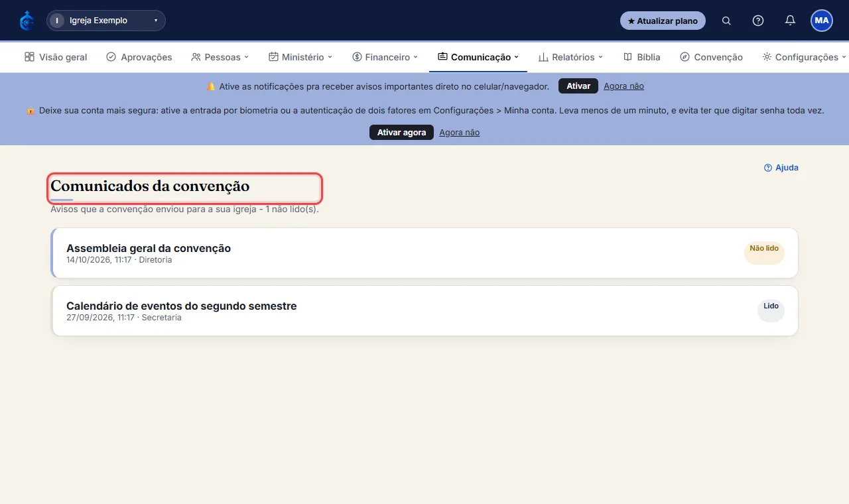Screen dimensions: 849x504
Task: Expand the Ministério menu
Action: point(300,57)
